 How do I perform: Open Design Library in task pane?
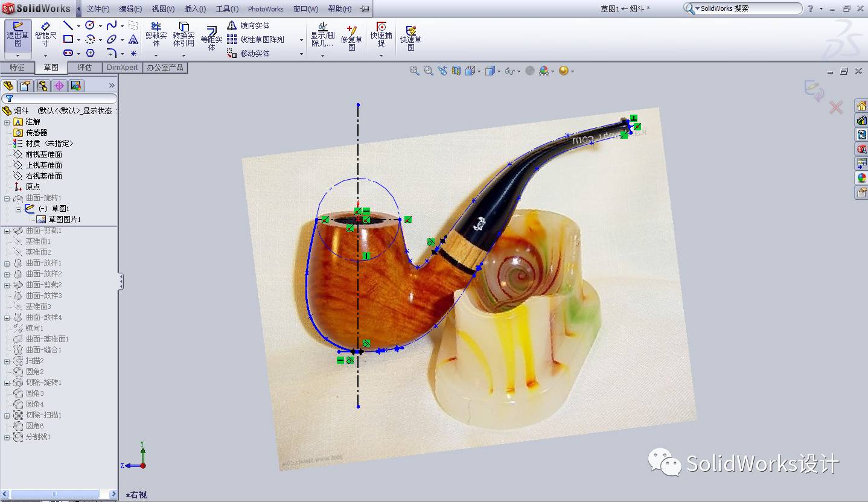click(x=861, y=121)
